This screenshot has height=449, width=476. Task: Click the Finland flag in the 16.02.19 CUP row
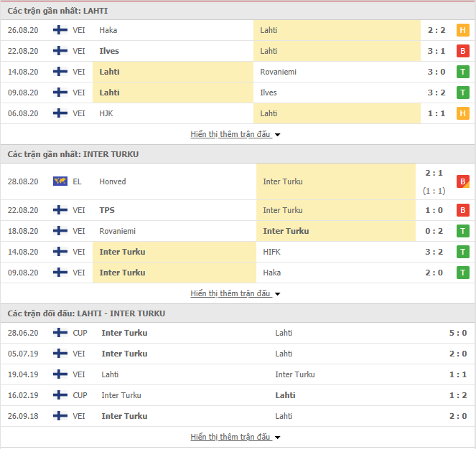click(60, 395)
